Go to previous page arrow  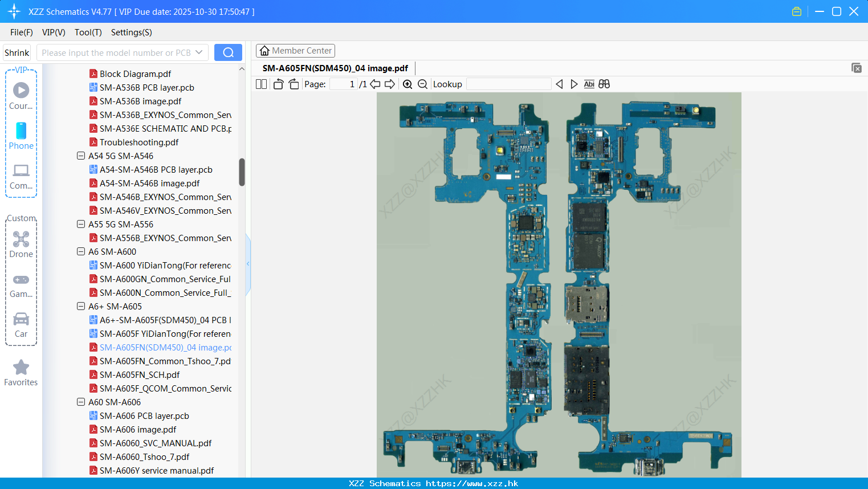(375, 84)
